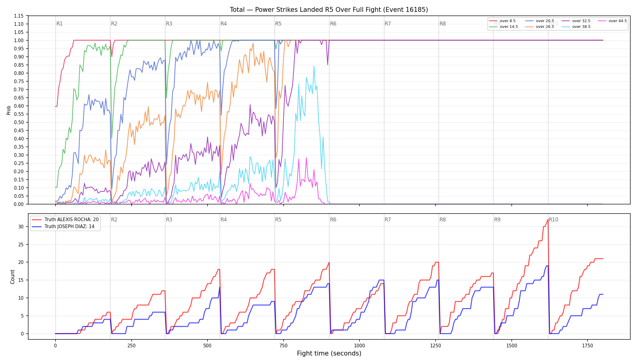Click the R2 marker in the top chart

(x=114, y=24)
